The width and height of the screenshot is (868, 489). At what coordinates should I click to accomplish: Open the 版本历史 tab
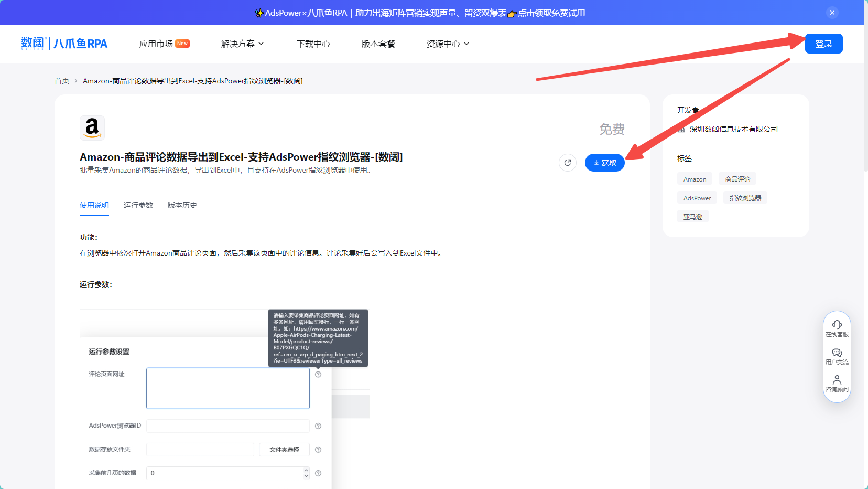point(182,205)
